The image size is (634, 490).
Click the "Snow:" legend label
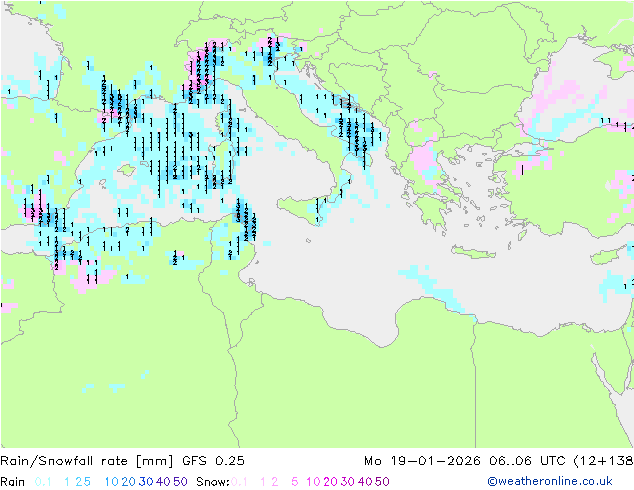click(x=213, y=482)
